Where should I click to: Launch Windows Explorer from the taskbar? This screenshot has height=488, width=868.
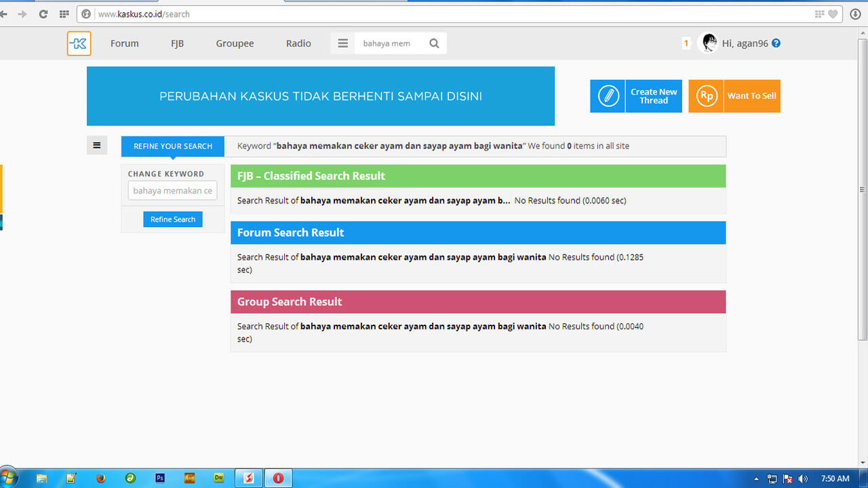tap(42, 478)
